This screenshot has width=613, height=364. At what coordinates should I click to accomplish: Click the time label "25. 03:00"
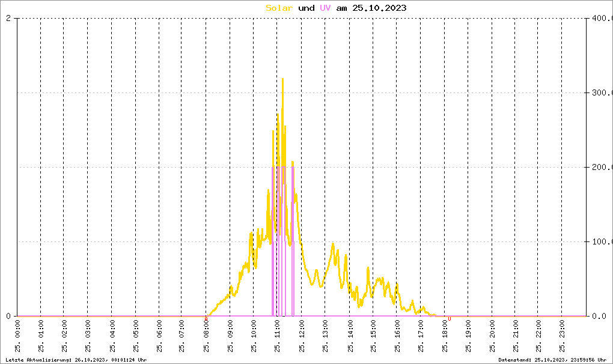pyautogui.click(x=88, y=336)
